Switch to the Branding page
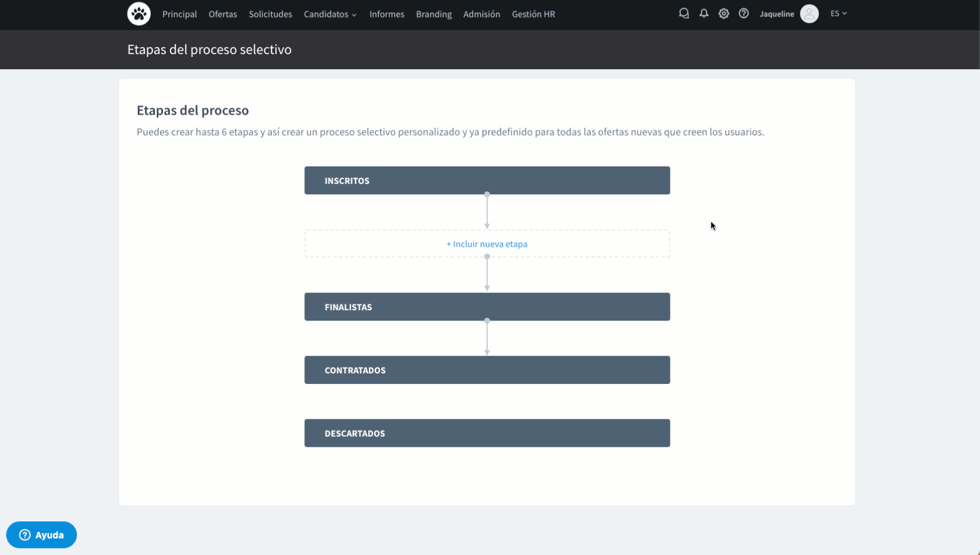 pos(434,14)
